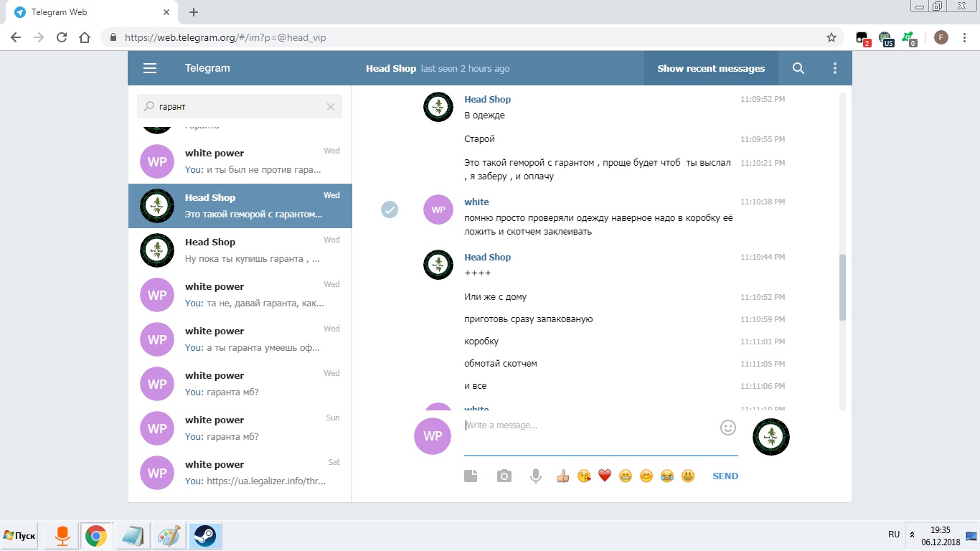Insert the open-mouth smiley emoji
The image size is (980, 551).
(x=688, y=476)
